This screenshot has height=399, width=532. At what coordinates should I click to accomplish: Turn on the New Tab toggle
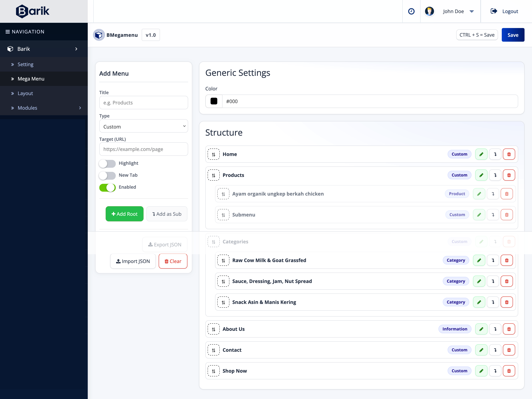tap(107, 175)
